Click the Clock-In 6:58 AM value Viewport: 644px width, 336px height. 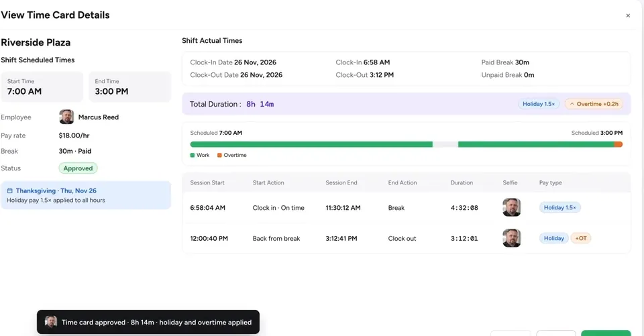pyautogui.click(x=376, y=62)
